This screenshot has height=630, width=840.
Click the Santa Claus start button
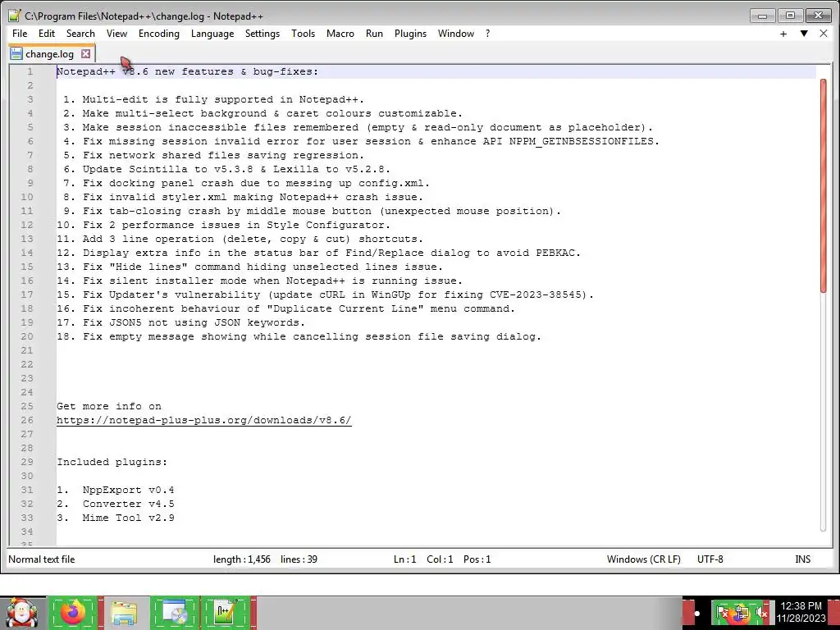(22, 613)
